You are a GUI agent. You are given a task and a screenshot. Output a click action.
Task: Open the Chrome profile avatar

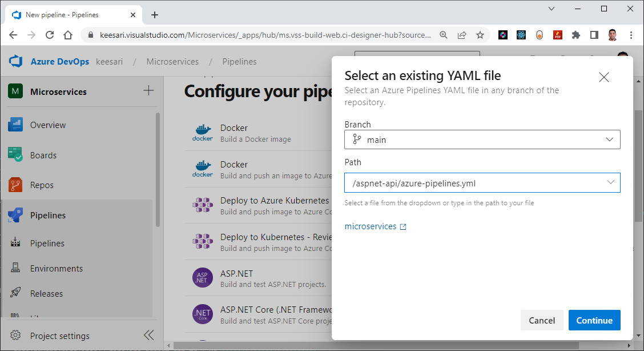point(613,35)
